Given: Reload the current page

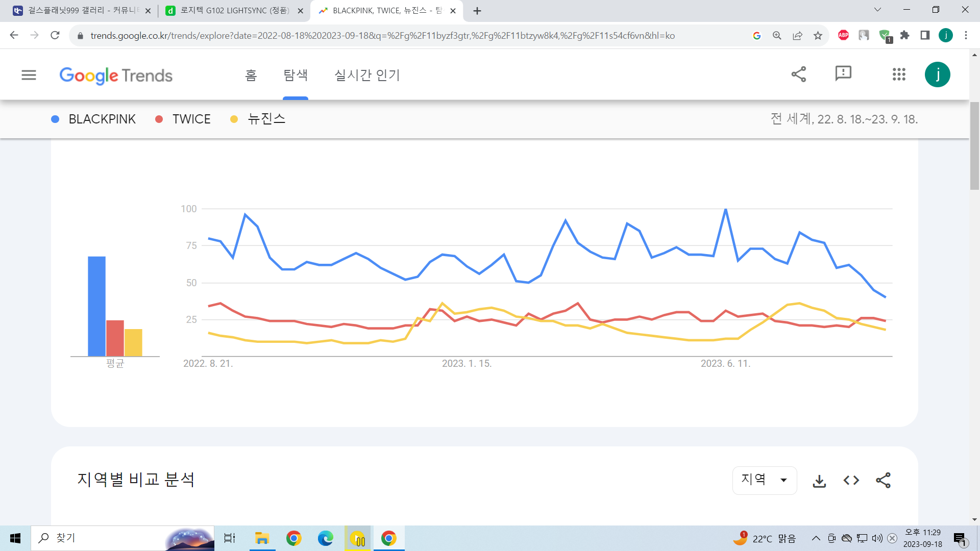Looking at the screenshot, I should tap(55, 35).
